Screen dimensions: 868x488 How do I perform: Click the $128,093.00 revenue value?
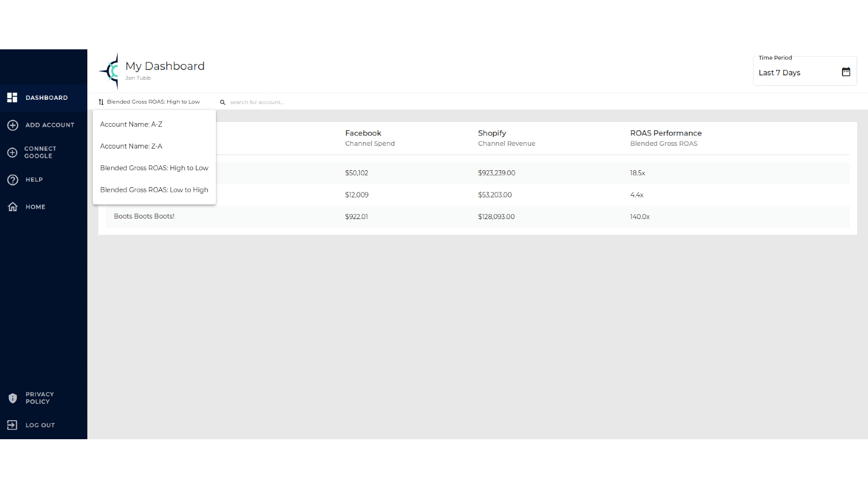point(496,216)
